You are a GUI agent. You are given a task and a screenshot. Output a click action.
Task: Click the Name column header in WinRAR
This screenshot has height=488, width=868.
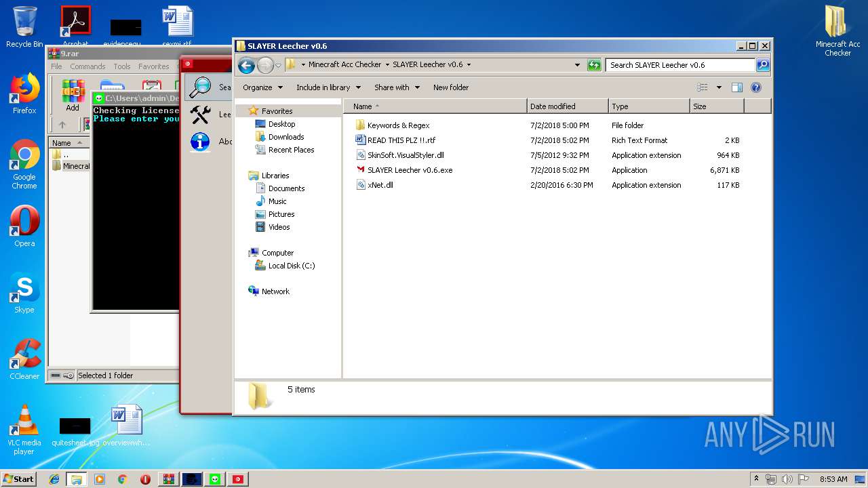[69, 143]
